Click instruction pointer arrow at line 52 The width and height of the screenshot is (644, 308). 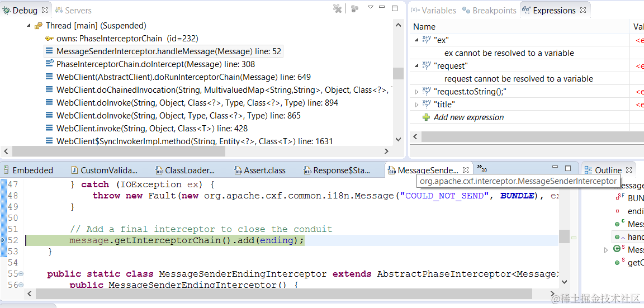coord(3,240)
